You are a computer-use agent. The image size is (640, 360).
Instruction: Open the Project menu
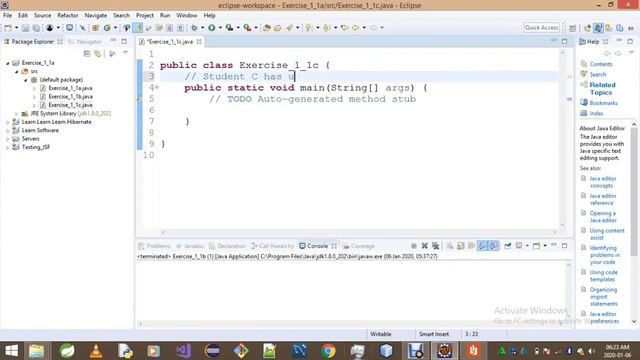(144, 15)
